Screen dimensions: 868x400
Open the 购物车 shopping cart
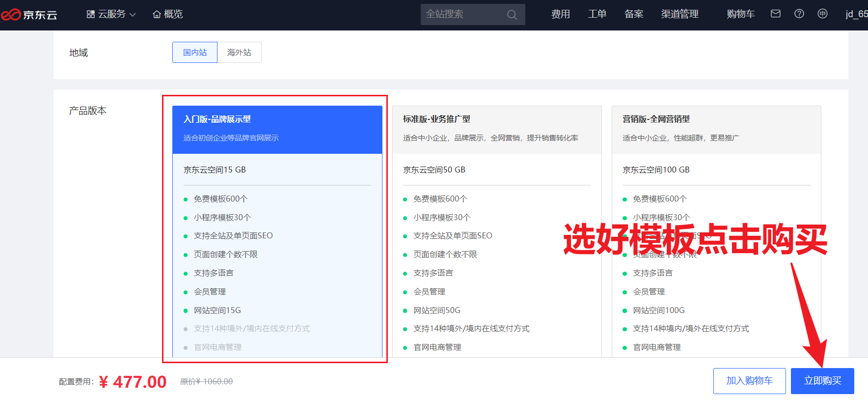(741, 14)
